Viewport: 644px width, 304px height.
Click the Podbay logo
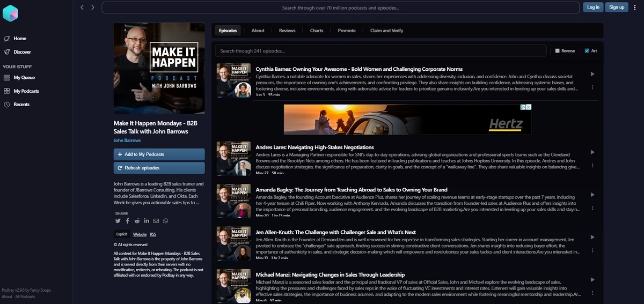pyautogui.click(x=11, y=13)
